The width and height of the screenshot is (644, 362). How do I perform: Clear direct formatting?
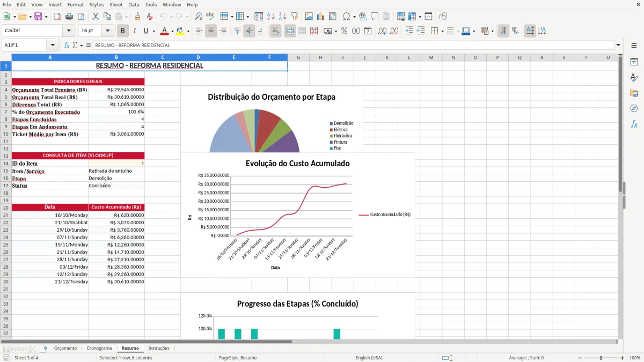(149, 17)
